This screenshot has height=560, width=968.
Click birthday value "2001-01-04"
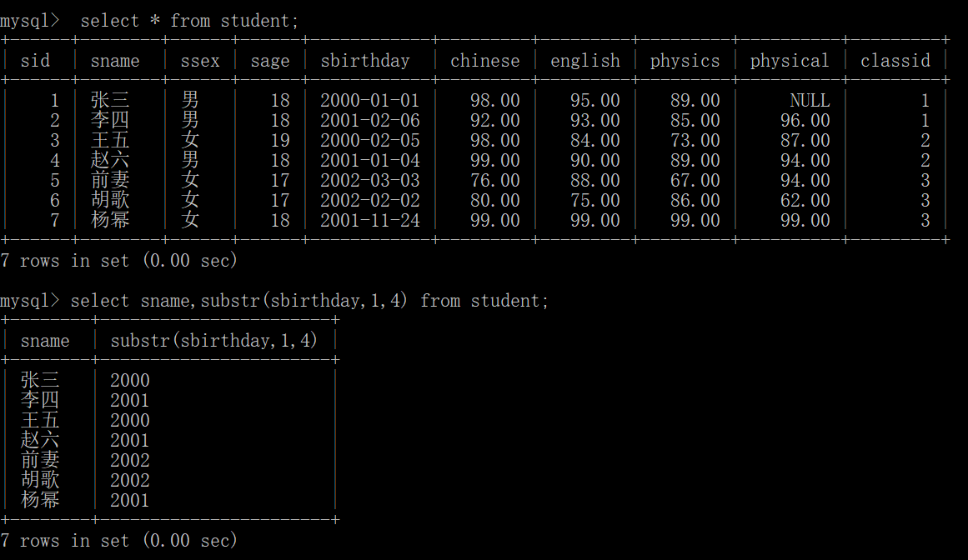(370, 160)
